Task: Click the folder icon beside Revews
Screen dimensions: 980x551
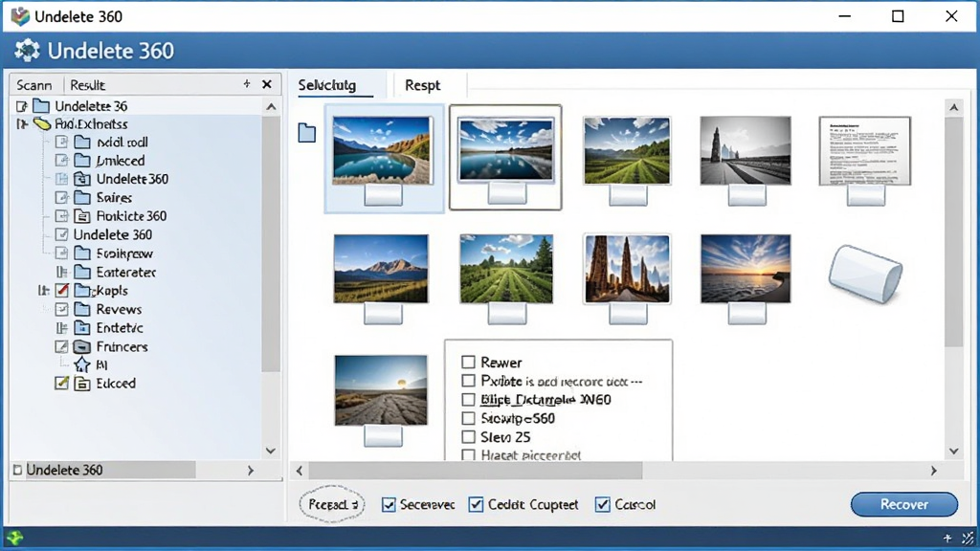Action: [x=82, y=309]
